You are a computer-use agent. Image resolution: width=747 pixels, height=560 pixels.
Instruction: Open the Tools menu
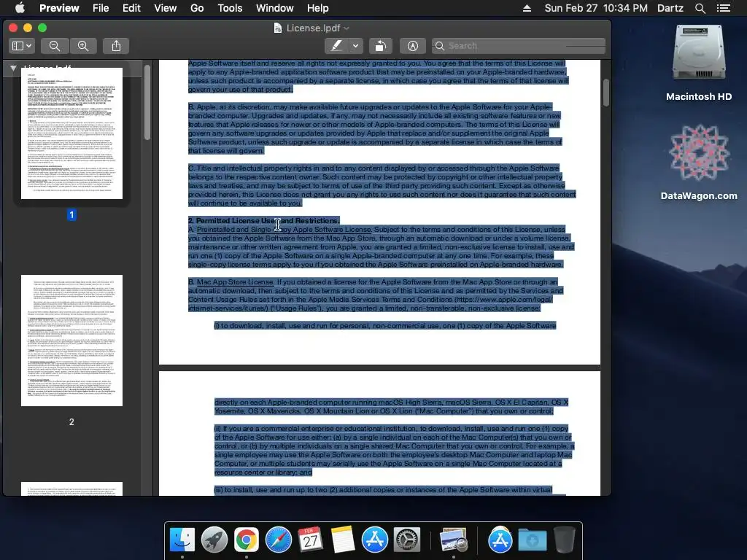tap(230, 8)
